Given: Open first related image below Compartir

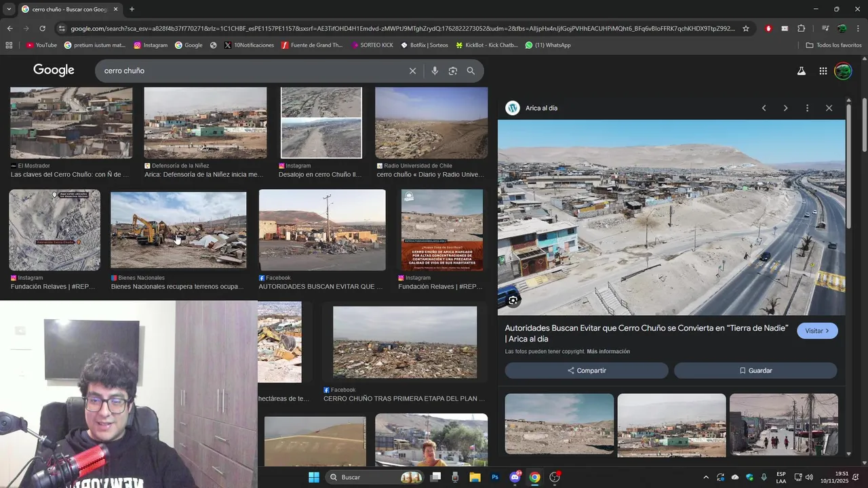Looking at the screenshot, I should coord(559,424).
